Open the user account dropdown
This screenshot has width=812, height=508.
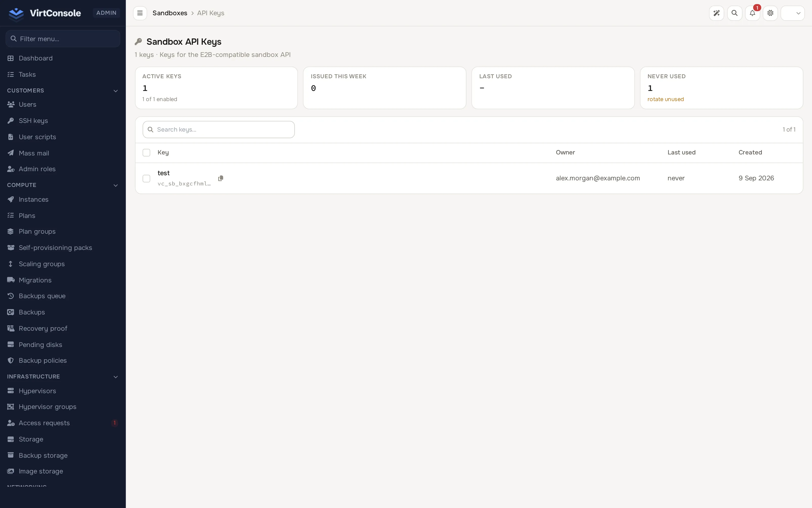click(x=792, y=13)
